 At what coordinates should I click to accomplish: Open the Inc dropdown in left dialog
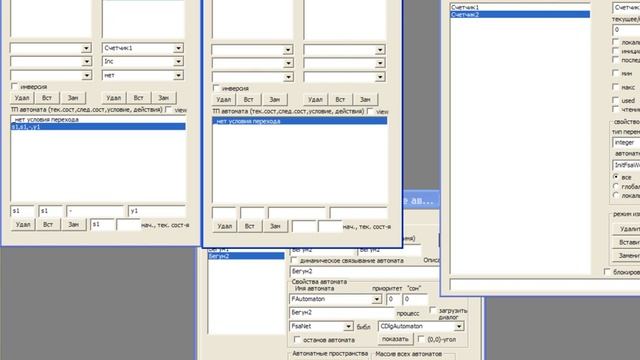pos(178,62)
